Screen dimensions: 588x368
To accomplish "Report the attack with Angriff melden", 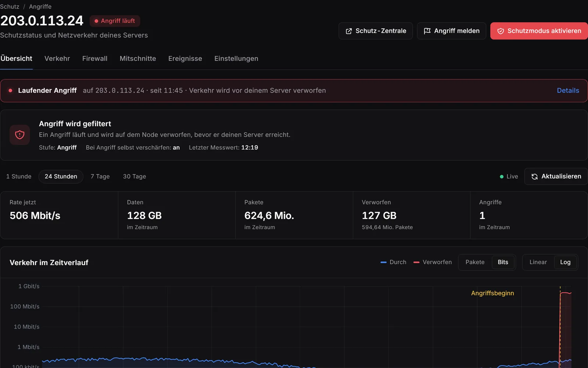I will [x=451, y=31].
